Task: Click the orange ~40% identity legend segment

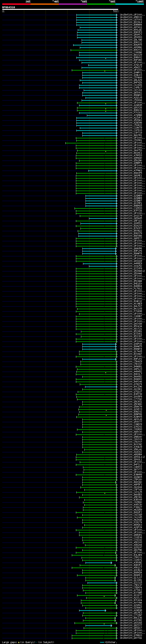Action: pyautogui.click(x=45, y=4)
